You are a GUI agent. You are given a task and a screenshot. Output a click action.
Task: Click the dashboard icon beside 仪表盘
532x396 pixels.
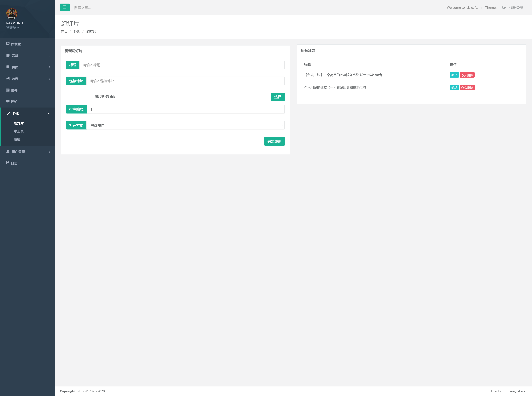coord(8,44)
